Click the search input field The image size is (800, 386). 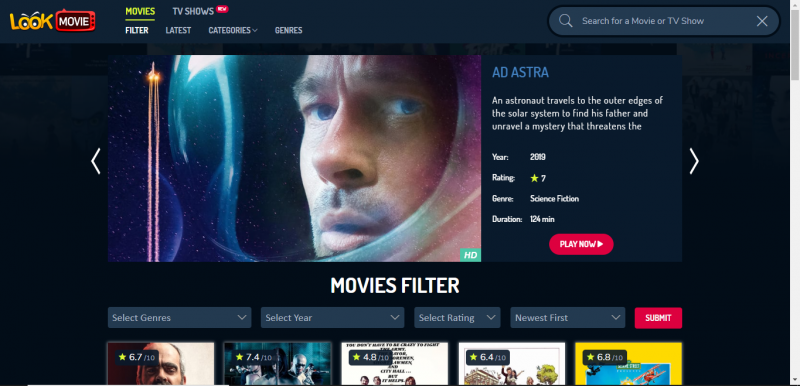click(x=663, y=21)
